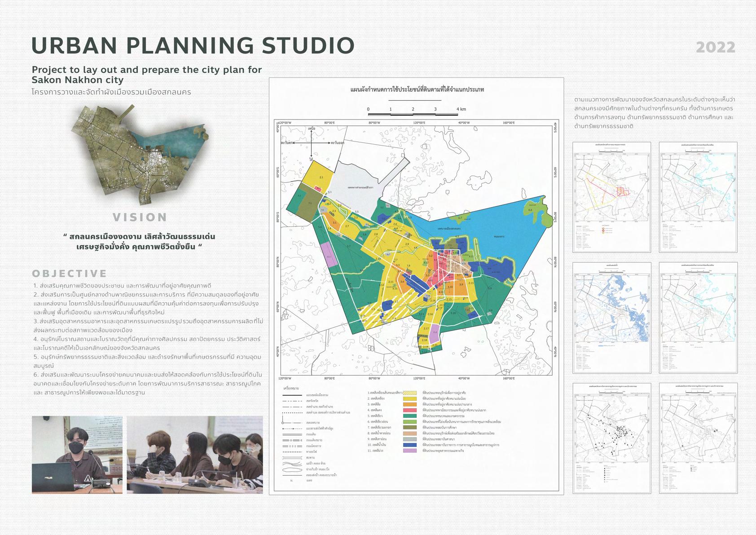Viewport: 756px width, 535px height.
Task: Click the legend description ที่ดินประเภทชนบทและเกษตรกรรม
Action: pyautogui.click(x=443, y=416)
